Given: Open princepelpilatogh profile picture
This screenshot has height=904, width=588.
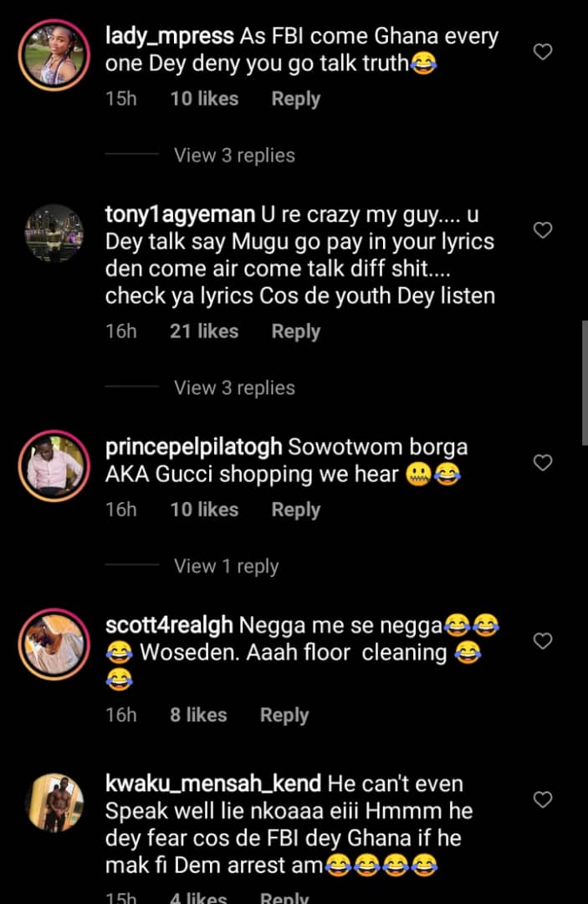Looking at the screenshot, I should pos(54,466).
